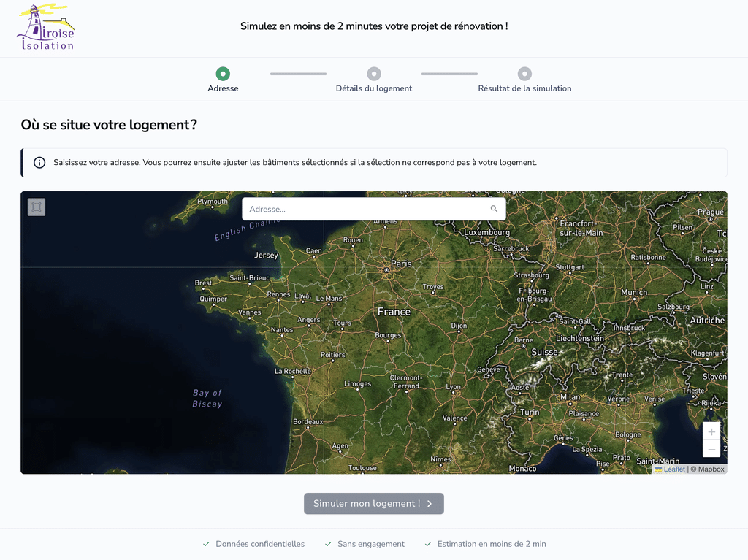Zoom in the map with plus button

(x=711, y=431)
